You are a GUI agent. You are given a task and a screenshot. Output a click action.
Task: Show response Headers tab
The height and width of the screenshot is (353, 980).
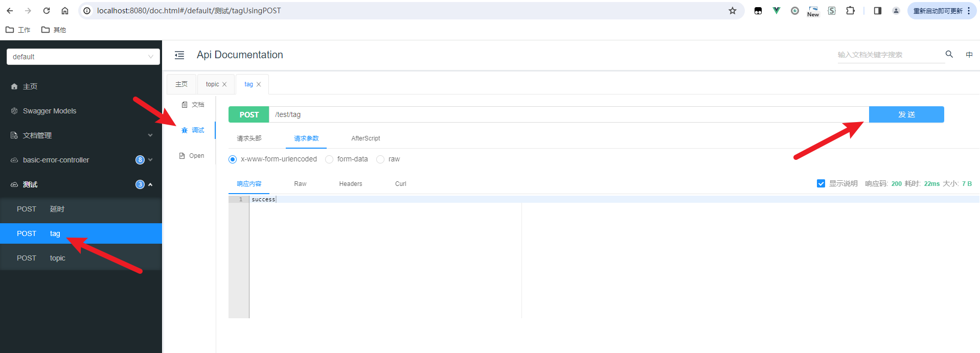[x=351, y=184]
